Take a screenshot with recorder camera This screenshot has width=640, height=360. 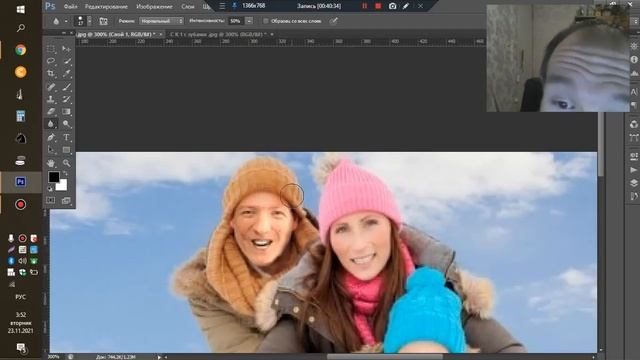pos(392,6)
